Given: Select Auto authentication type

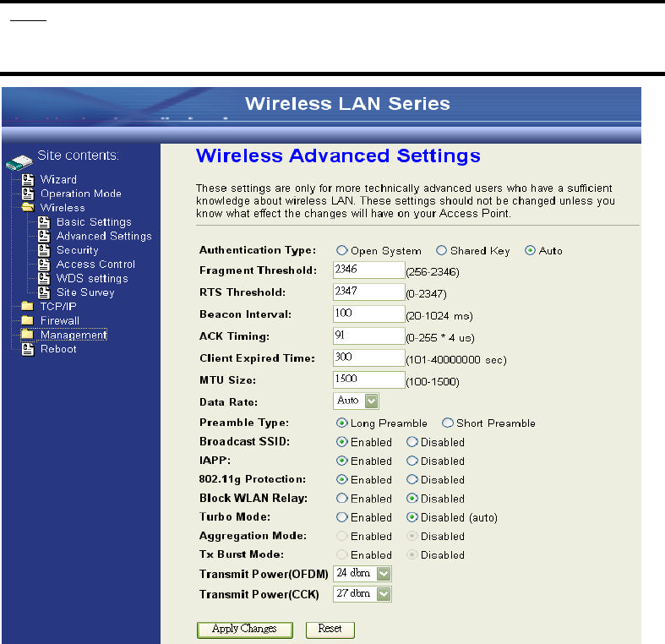Looking at the screenshot, I should (x=530, y=250).
